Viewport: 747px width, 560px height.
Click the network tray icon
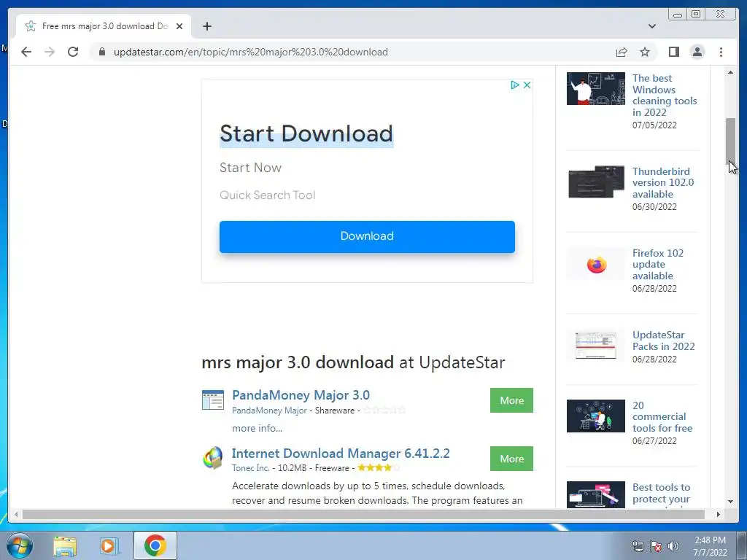[x=638, y=546]
